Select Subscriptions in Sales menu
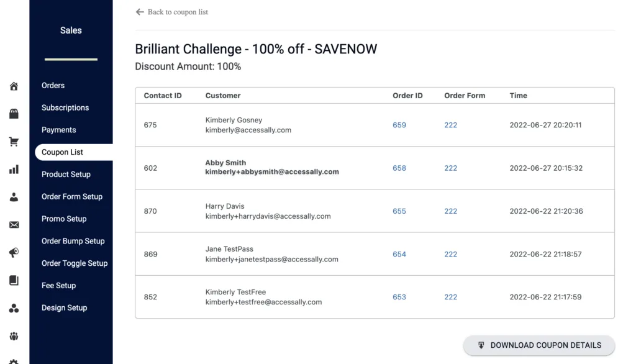This screenshot has width=636, height=364. [x=65, y=107]
